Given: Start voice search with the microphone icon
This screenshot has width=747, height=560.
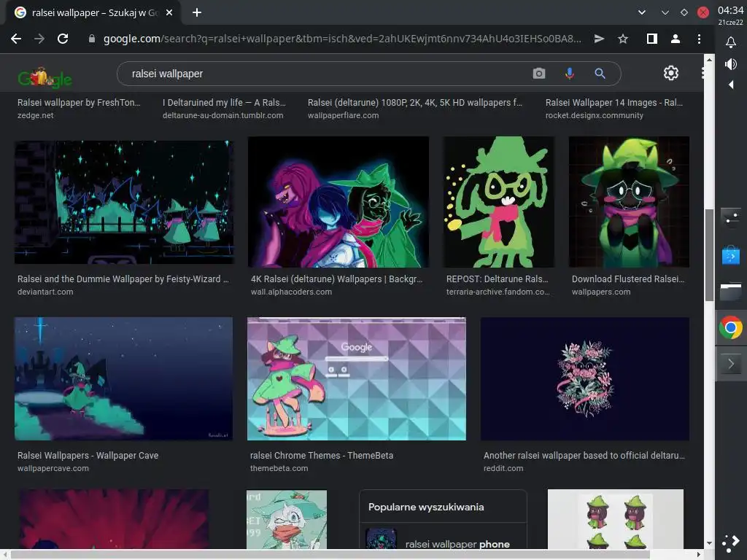Looking at the screenshot, I should (x=569, y=74).
